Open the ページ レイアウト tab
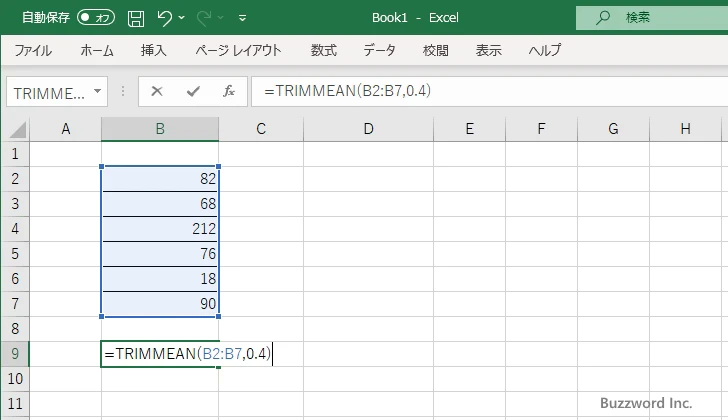 click(238, 50)
